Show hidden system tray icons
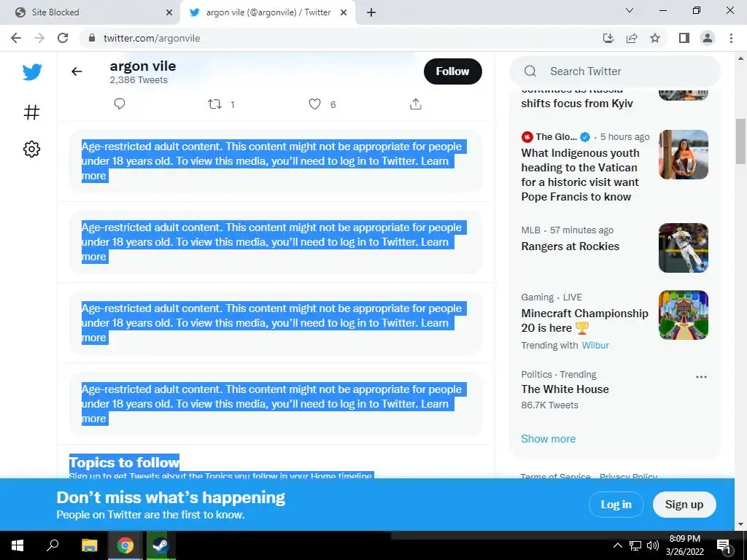Image resolution: width=747 pixels, height=560 pixels. click(x=617, y=545)
